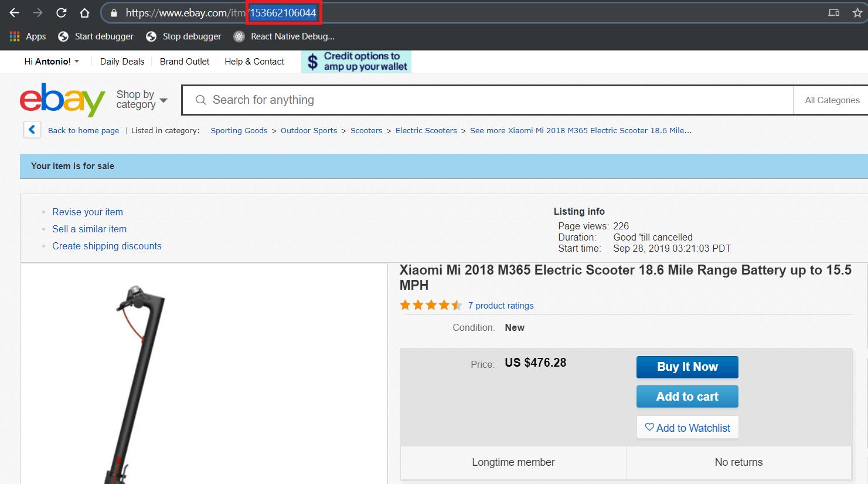Click the scooter product image
Image resolution: width=868 pixels, height=484 pixels.
[x=204, y=374]
